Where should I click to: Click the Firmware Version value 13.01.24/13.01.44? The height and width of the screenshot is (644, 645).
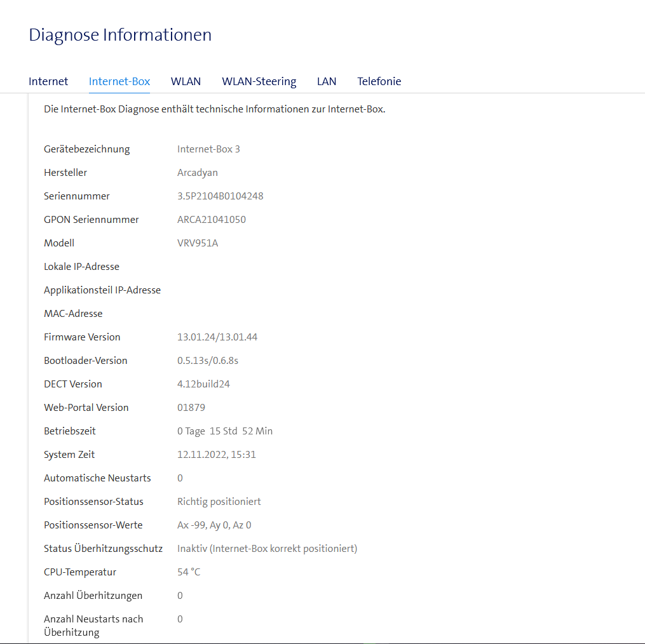[217, 337]
